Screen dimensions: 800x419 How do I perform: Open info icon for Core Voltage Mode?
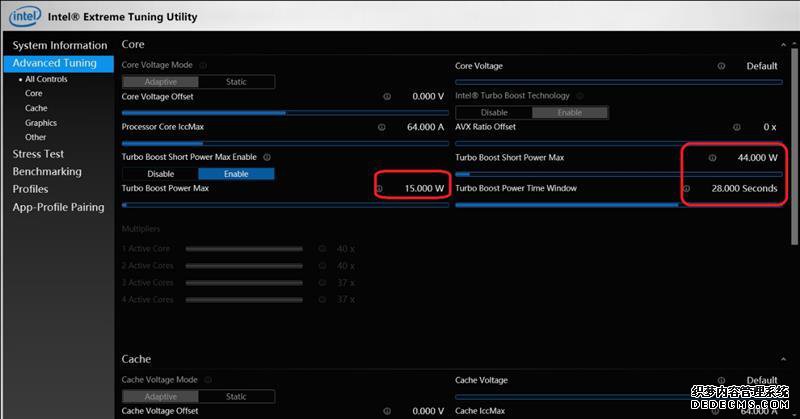click(x=203, y=65)
